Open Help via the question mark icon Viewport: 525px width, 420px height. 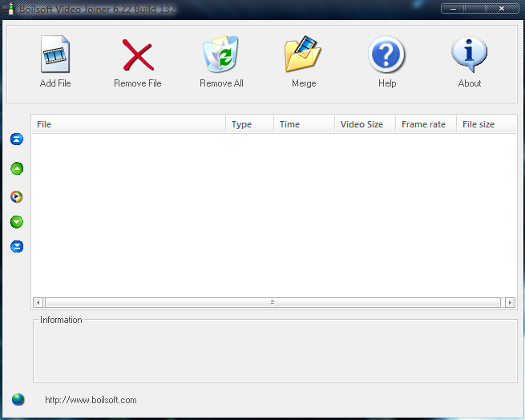coord(386,55)
